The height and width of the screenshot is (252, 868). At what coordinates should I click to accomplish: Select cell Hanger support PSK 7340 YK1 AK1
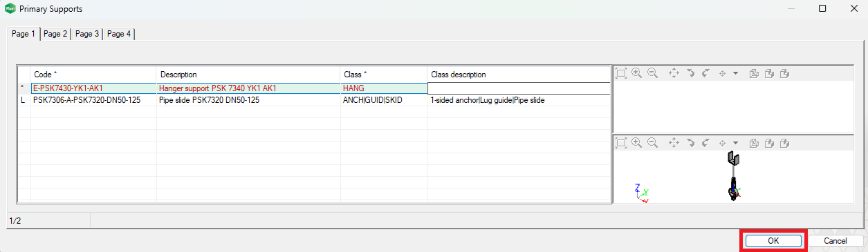tap(248, 88)
